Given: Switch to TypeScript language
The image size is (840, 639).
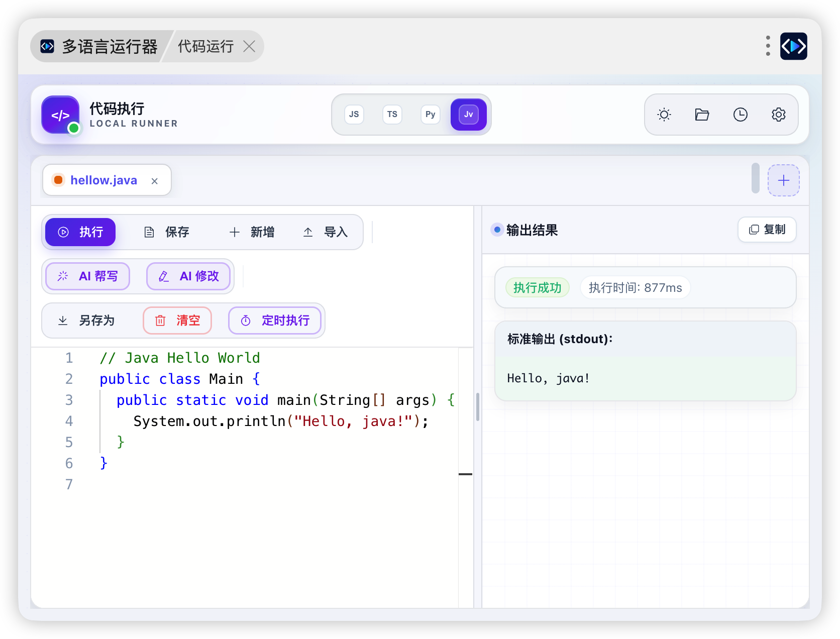Looking at the screenshot, I should [x=392, y=115].
